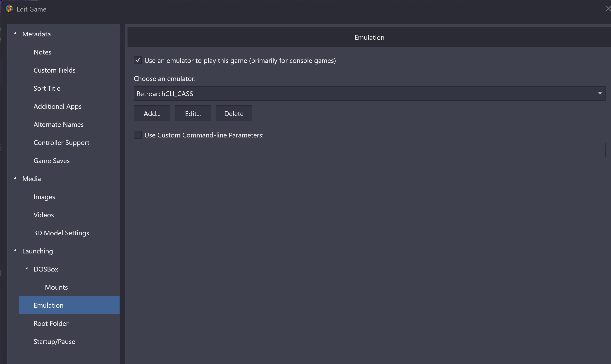Switch to the Startup/Pause section
The image size is (611, 364).
tap(54, 342)
